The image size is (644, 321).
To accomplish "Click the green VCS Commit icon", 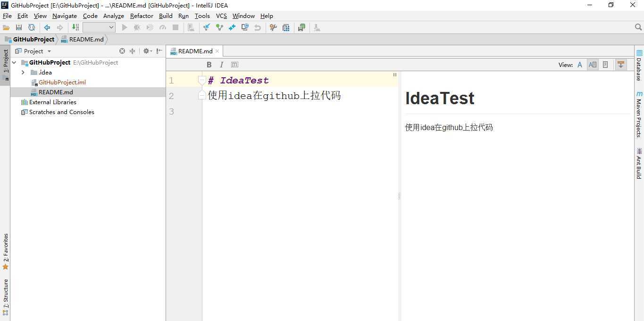I will point(219,28).
